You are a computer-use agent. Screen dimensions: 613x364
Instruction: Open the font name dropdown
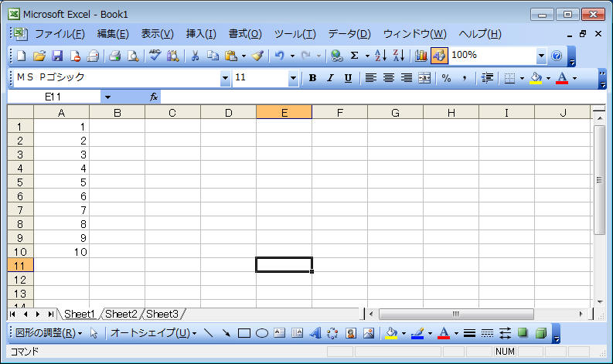(x=225, y=78)
